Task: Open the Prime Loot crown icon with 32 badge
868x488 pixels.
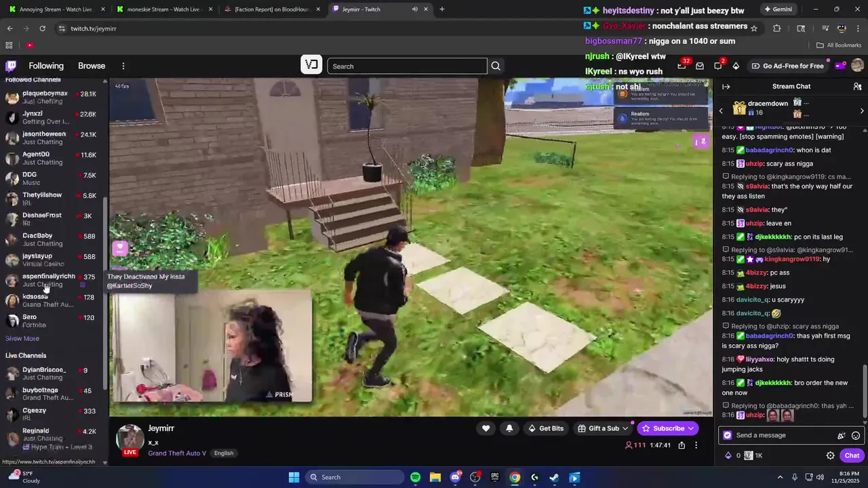Action: 682,66
